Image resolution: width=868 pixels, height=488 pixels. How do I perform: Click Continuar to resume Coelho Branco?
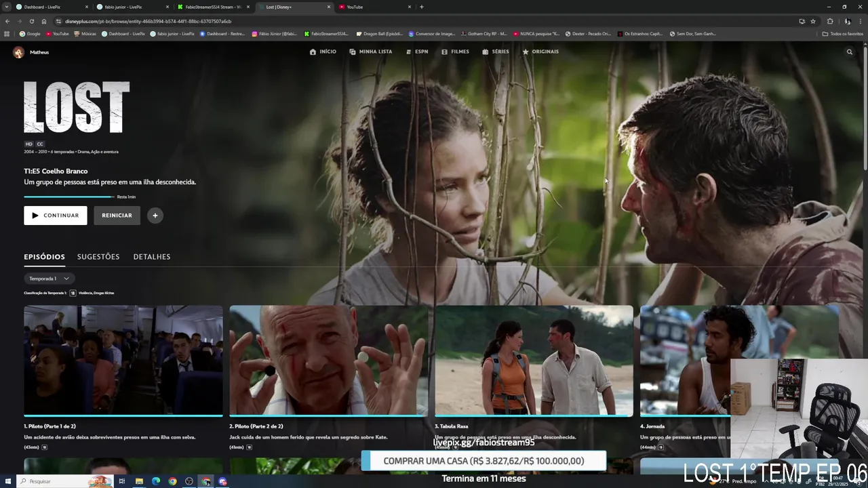pyautogui.click(x=56, y=216)
